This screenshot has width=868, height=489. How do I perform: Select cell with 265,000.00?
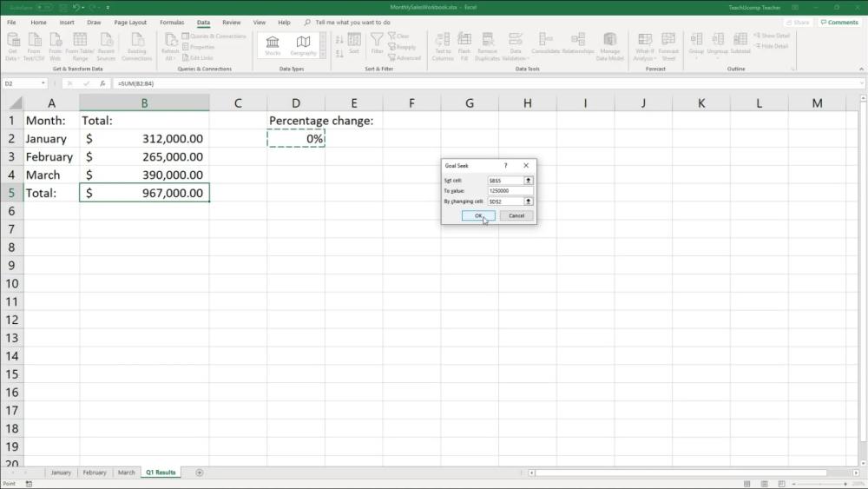tap(144, 156)
